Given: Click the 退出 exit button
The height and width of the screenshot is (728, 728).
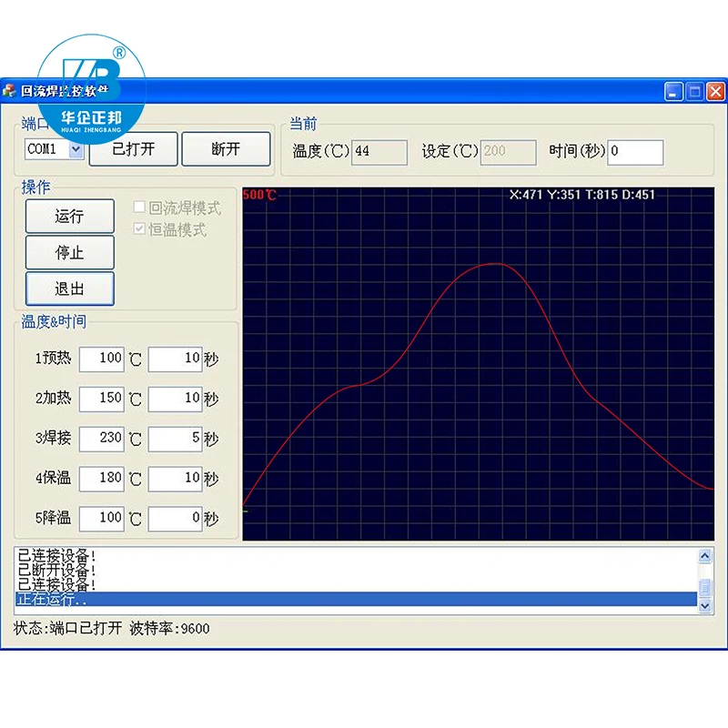Looking at the screenshot, I should (x=69, y=288).
